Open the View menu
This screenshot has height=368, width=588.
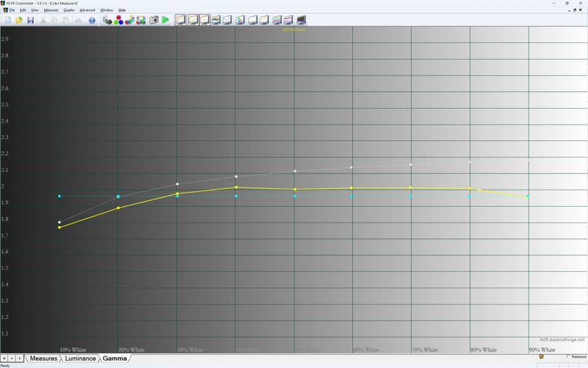point(34,10)
